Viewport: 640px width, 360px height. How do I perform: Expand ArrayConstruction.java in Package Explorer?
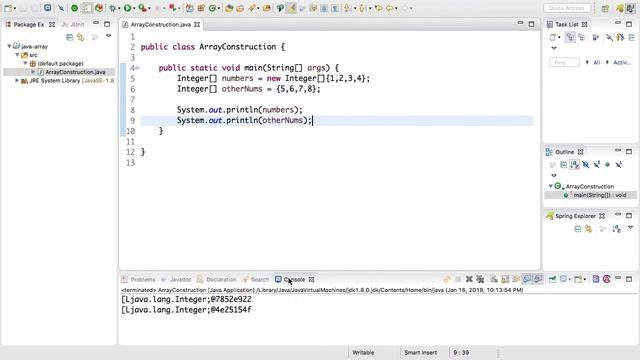coord(33,72)
